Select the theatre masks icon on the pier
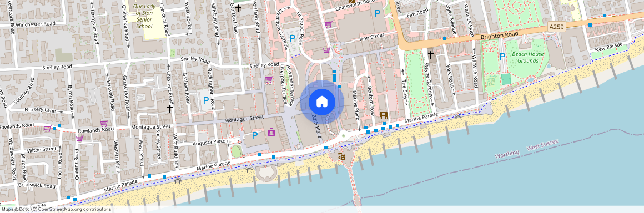Viewport: 644px width, 213px height. pyautogui.click(x=341, y=156)
